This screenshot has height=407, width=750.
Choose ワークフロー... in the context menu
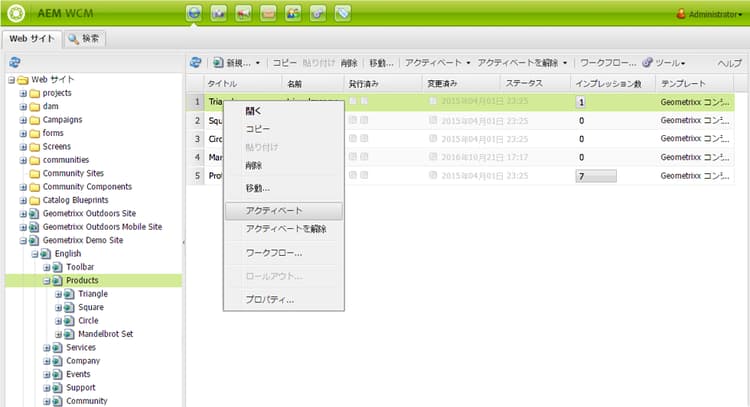[x=284, y=253]
